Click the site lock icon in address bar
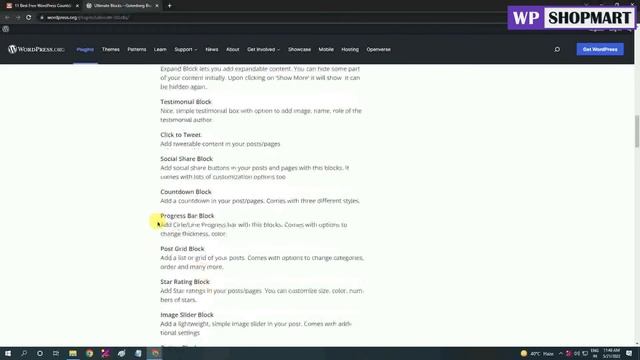The width and height of the screenshot is (640, 360). [x=42, y=18]
